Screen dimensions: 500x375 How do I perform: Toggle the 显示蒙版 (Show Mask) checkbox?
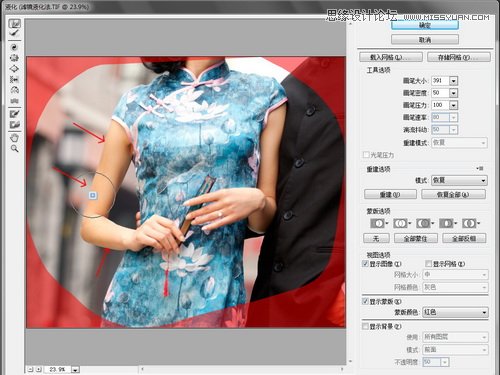365,301
